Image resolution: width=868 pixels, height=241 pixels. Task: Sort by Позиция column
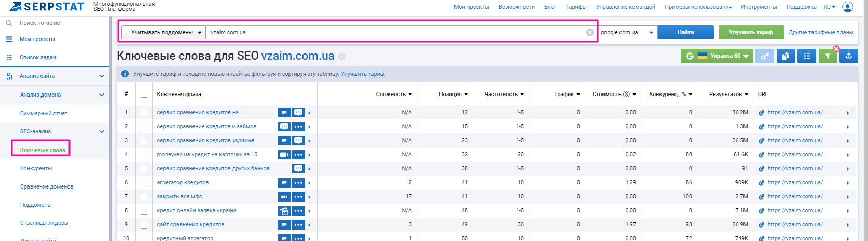coord(453,94)
